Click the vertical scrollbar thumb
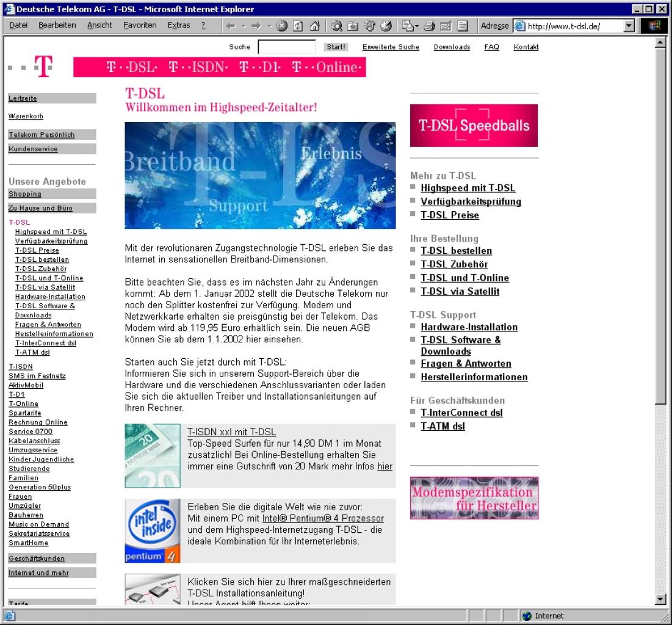 coord(660,226)
